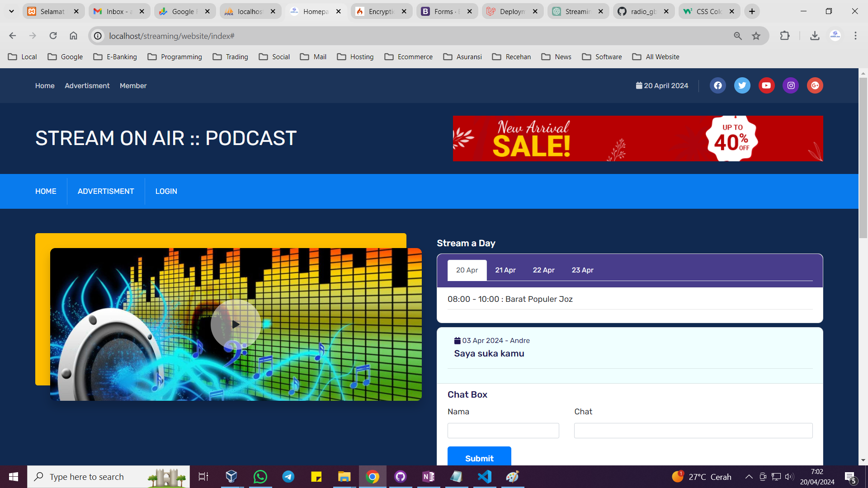
Task: Open the YouTube social icon
Action: (x=766, y=85)
